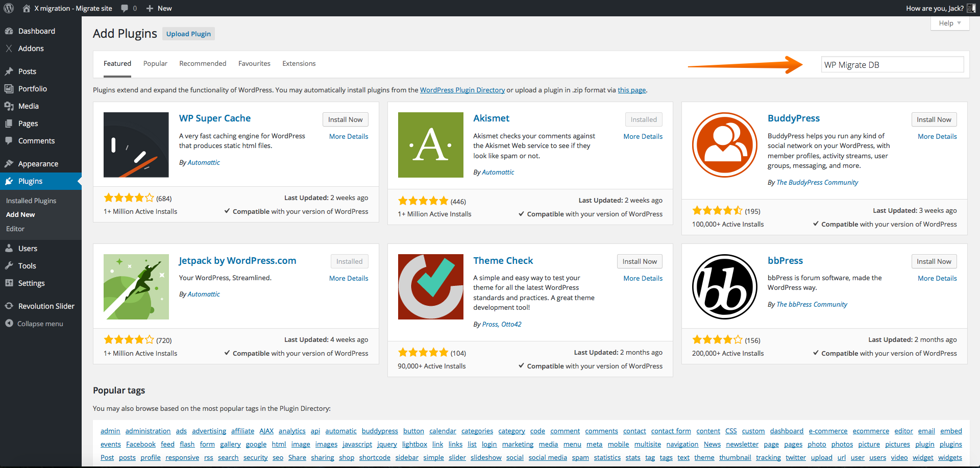Click the Tools wrench icon in sidebar
The width and height of the screenshot is (980, 468).
9,266
